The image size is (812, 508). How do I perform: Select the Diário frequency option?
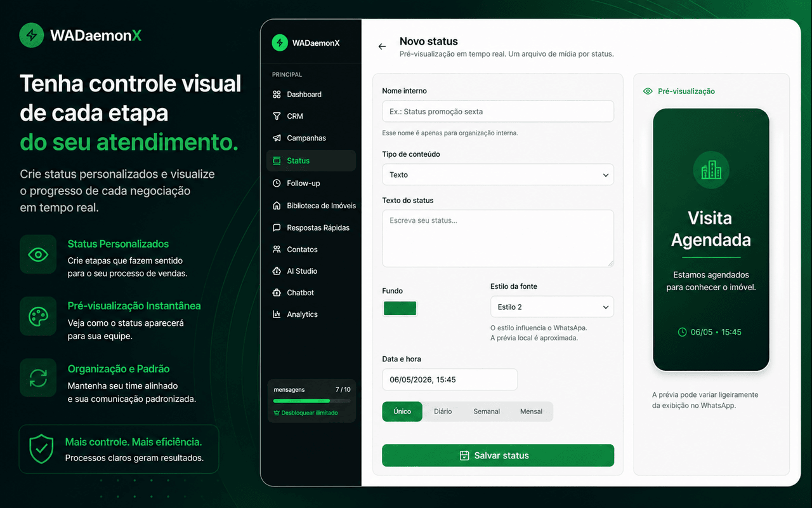[x=443, y=411]
